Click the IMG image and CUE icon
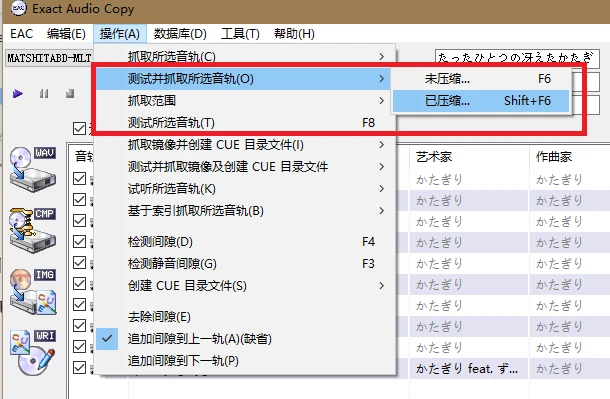Viewport: 610px width, 399px height. (x=33, y=292)
